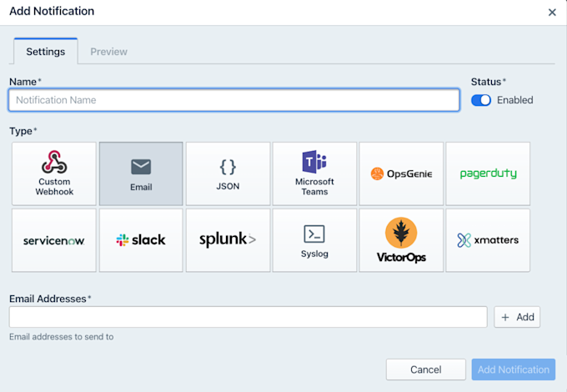Choose the Email notification type tile
This screenshot has height=392, width=567.
[141, 173]
